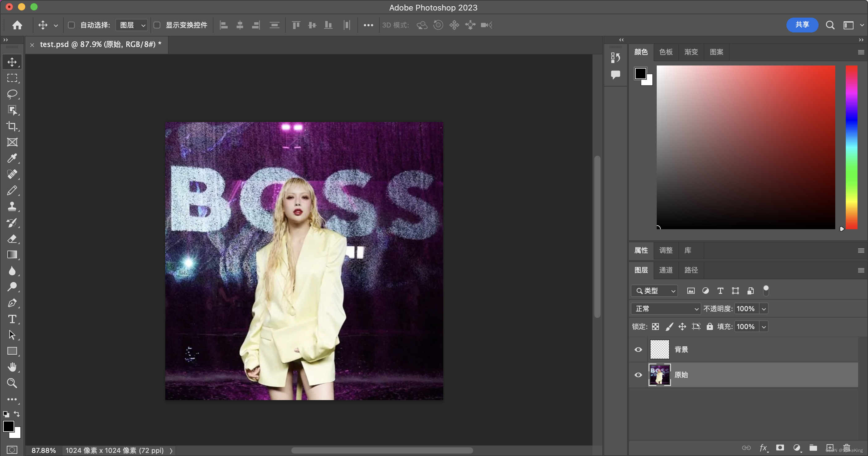Select the Hand tool

tap(12, 367)
